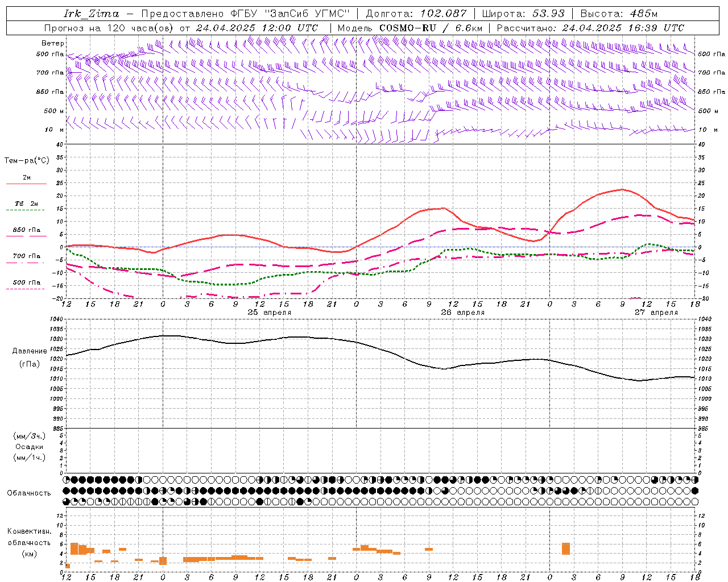Click the '985' value on left pressure axis

[x=58, y=429]
